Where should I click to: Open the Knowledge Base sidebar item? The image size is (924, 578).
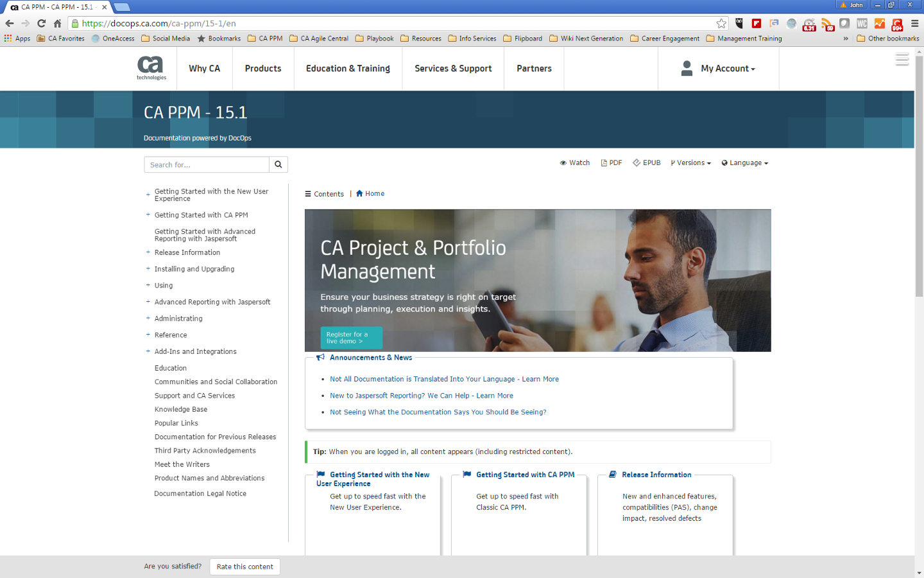point(181,410)
